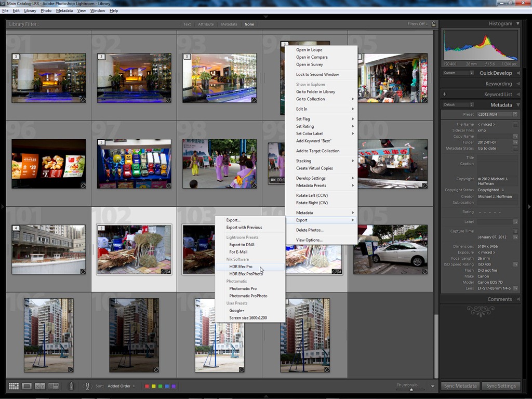This screenshot has width=532, height=399.
Task: Switch to Loupe view
Action: coord(27,386)
